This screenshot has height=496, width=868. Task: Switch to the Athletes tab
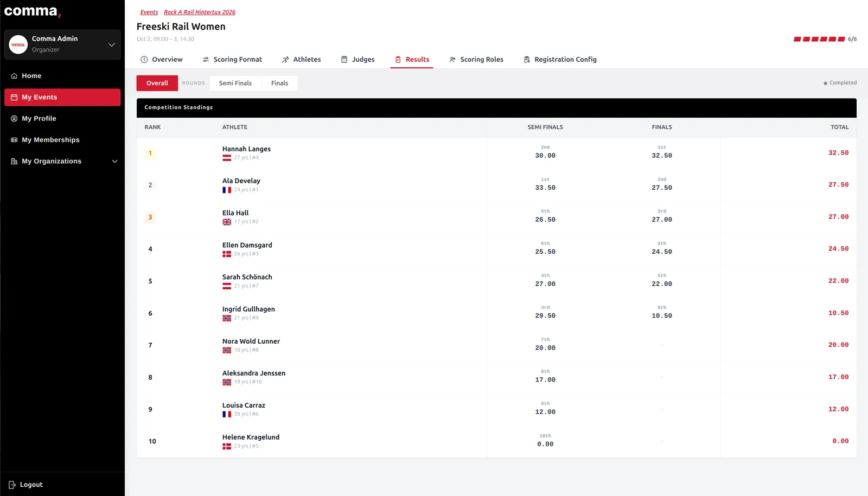pyautogui.click(x=301, y=60)
